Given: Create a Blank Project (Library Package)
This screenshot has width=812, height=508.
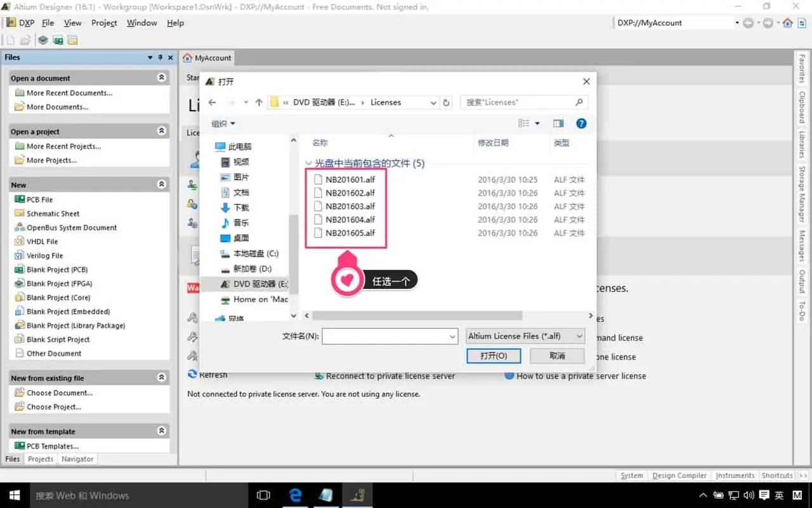Looking at the screenshot, I should click(75, 325).
